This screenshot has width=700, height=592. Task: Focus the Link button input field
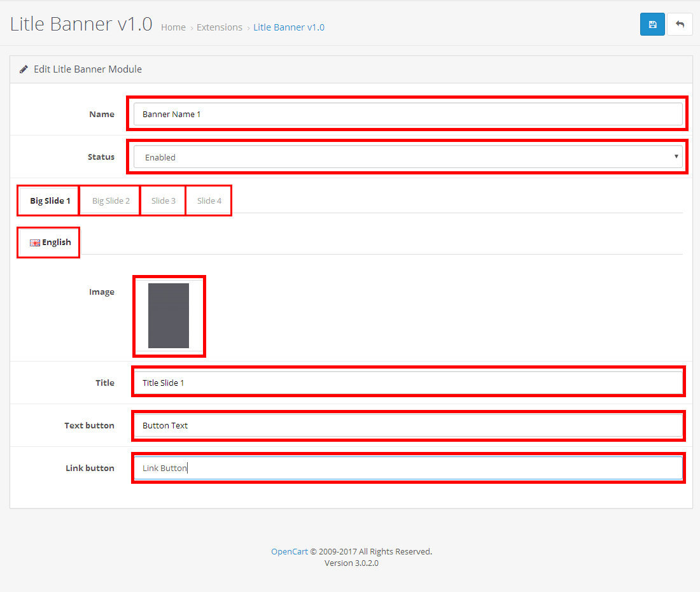407,468
